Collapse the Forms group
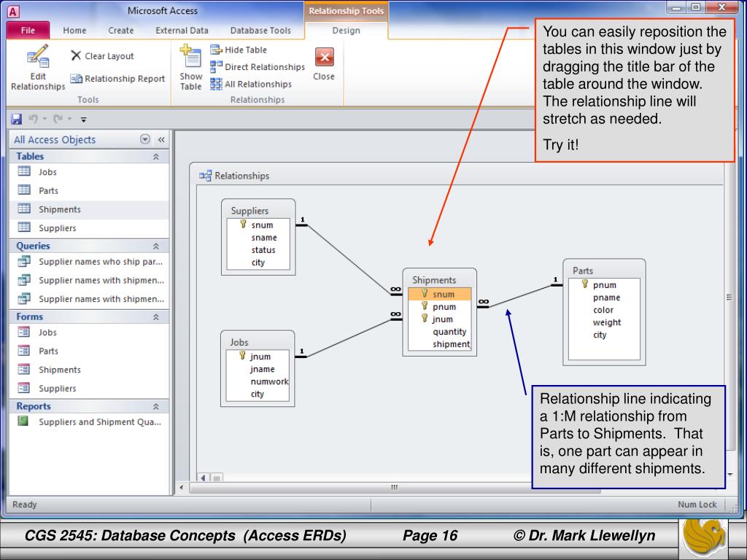This screenshot has width=747, height=560. [x=156, y=317]
